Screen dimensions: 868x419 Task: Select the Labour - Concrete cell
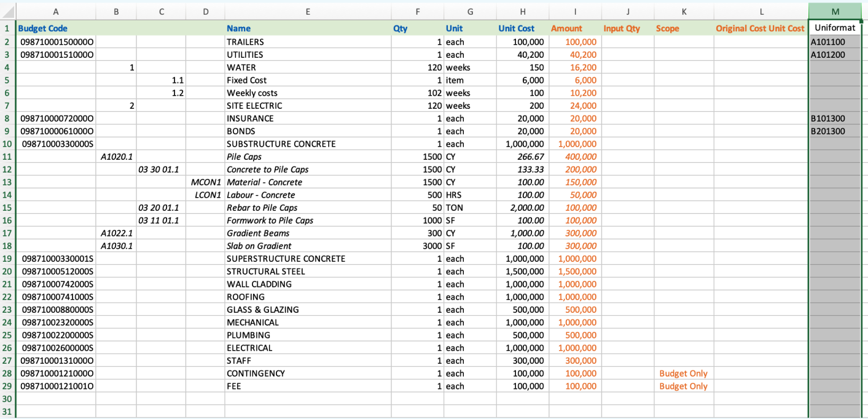[308, 195]
